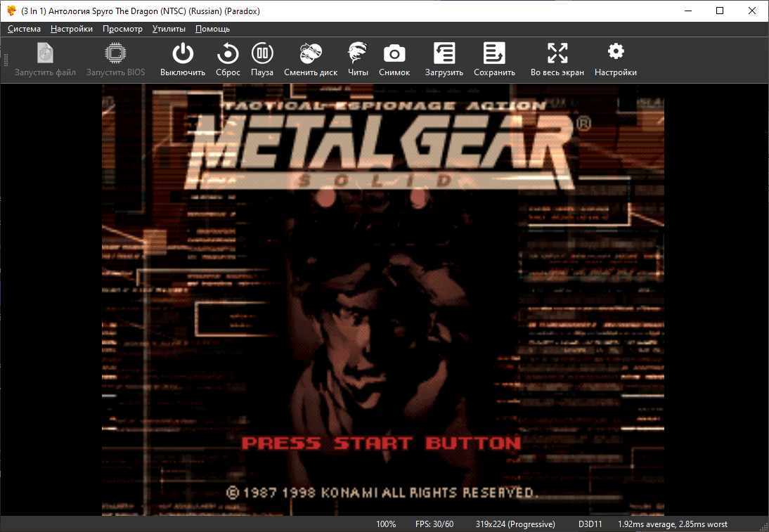Viewport: 769px width, 532px height.
Task: Click the D3D11 renderer label
Action: tap(590, 524)
